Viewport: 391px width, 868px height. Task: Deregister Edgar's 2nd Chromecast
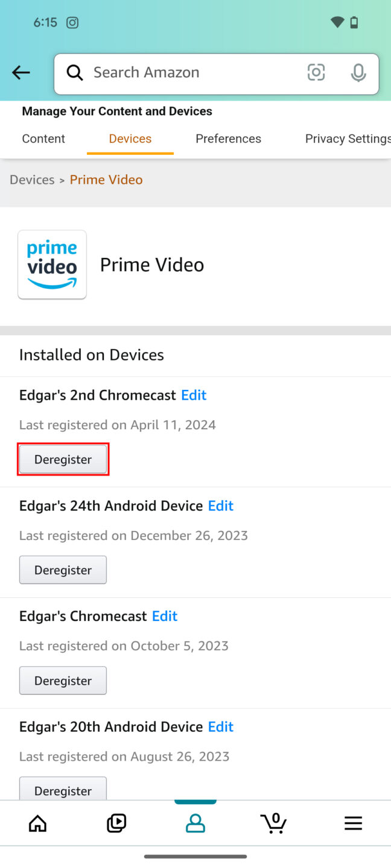tap(63, 459)
